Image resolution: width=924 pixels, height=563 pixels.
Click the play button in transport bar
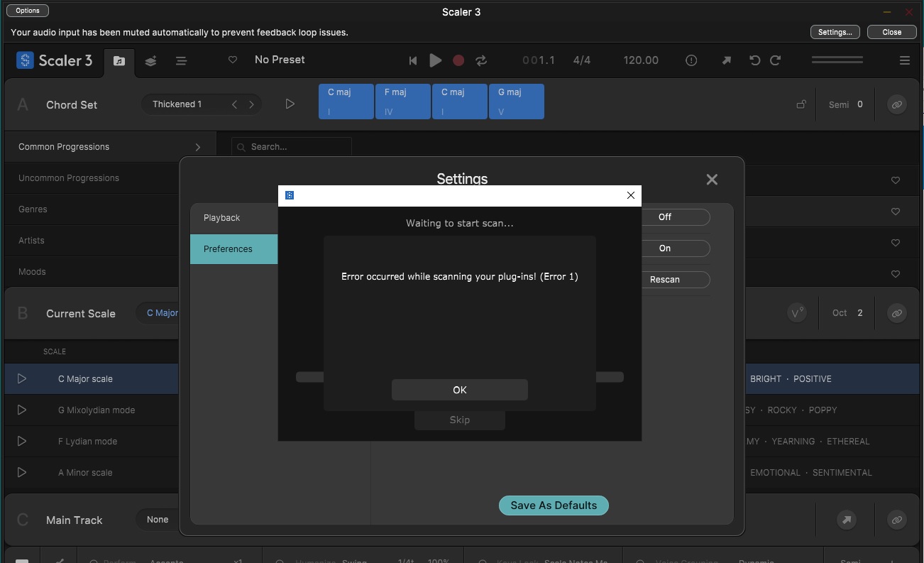click(x=436, y=60)
